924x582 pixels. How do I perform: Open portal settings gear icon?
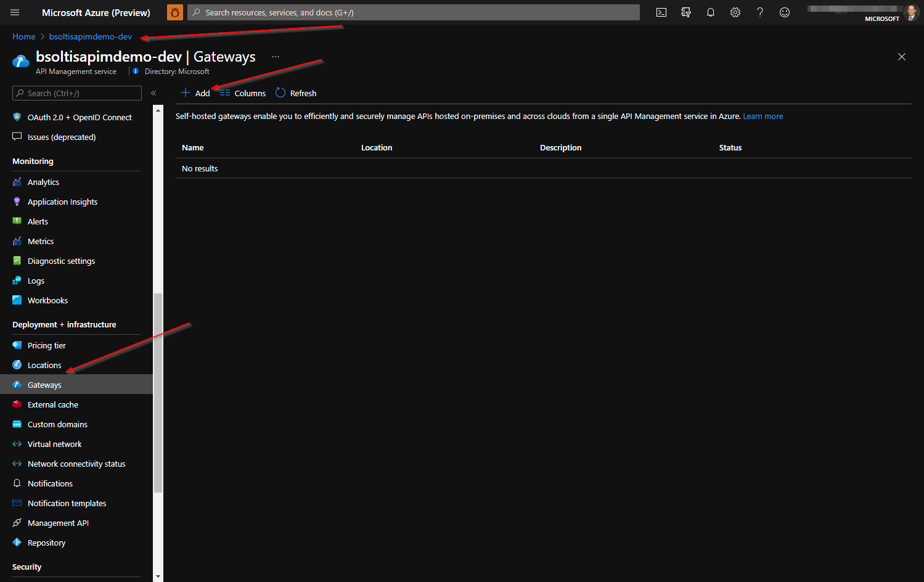tap(735, 12)
